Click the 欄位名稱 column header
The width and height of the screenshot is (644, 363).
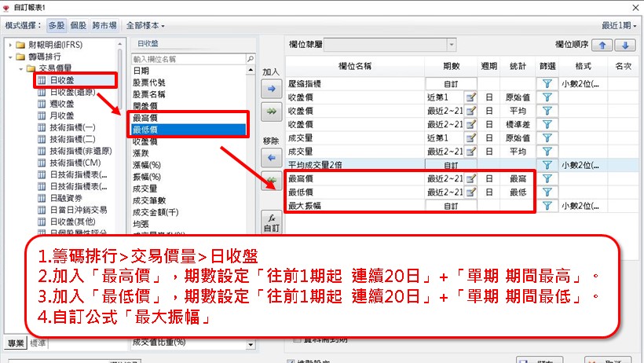point(355,66)
